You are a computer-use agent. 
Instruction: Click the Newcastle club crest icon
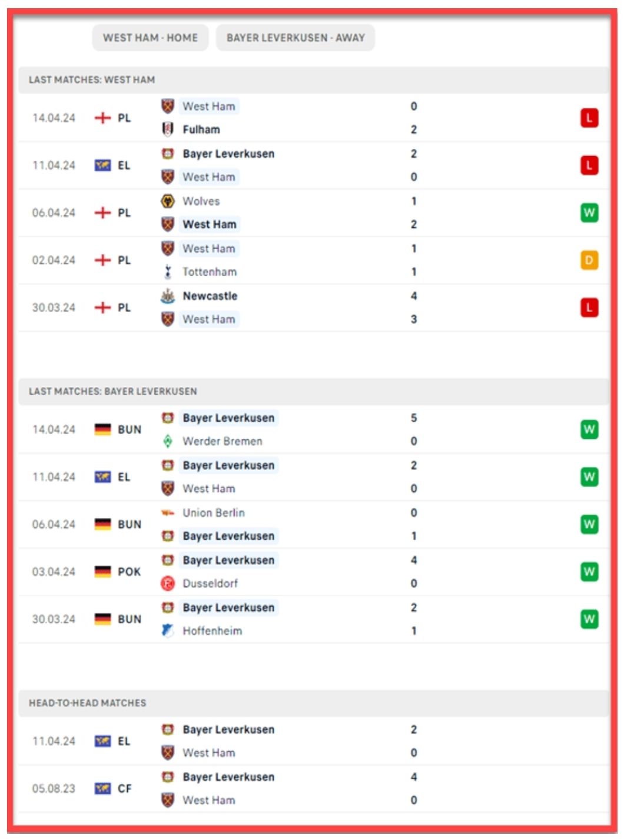coord(168,296)
